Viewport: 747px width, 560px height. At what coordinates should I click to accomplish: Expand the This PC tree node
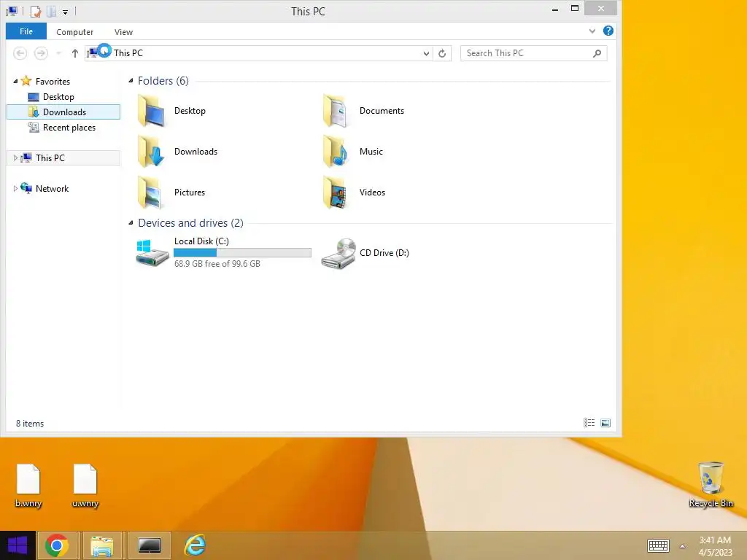tap(15, 158)
